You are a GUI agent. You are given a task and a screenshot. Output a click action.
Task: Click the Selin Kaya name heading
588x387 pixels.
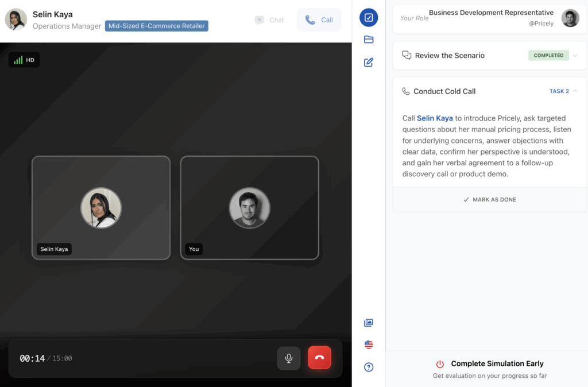tap(52, 14)
